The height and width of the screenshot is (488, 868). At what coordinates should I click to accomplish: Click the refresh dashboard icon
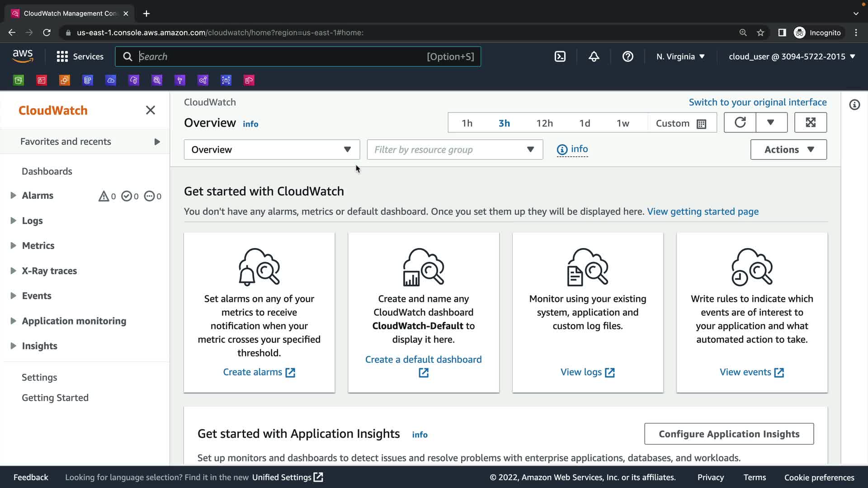tap(740, 122)
